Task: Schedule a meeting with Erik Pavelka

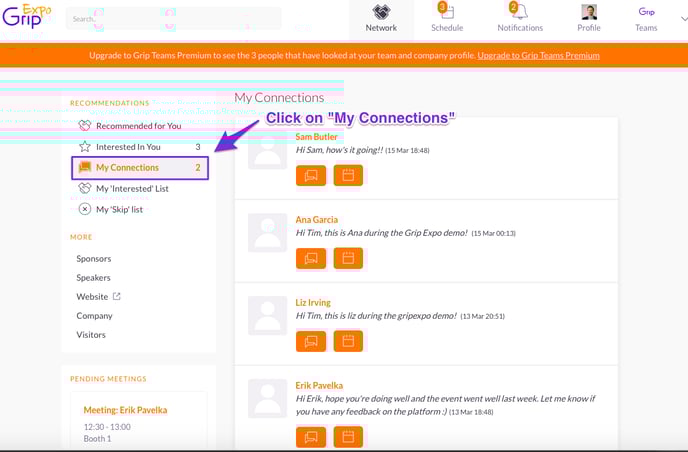Action: pos(348,437)
